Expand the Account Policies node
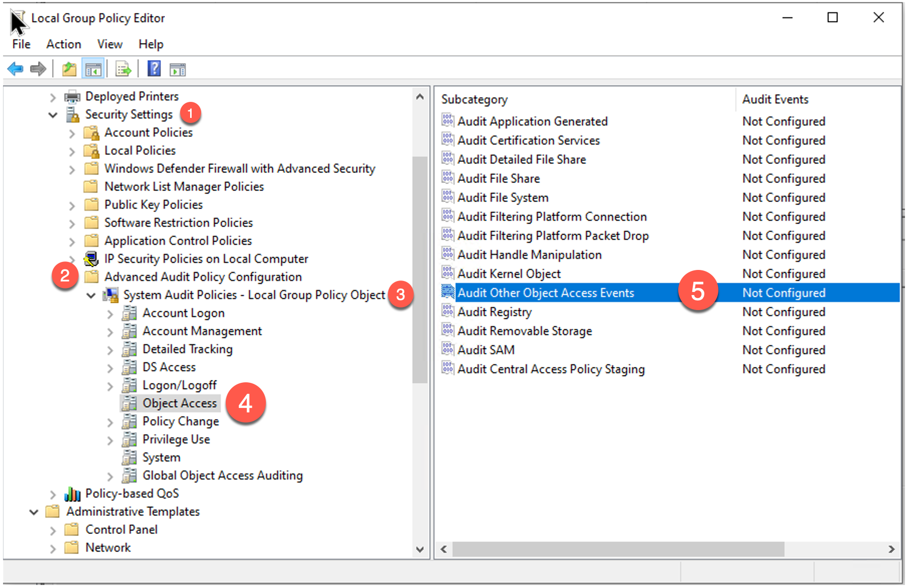The height and width of the screenshot is (588, 907). tap(72, 133)
